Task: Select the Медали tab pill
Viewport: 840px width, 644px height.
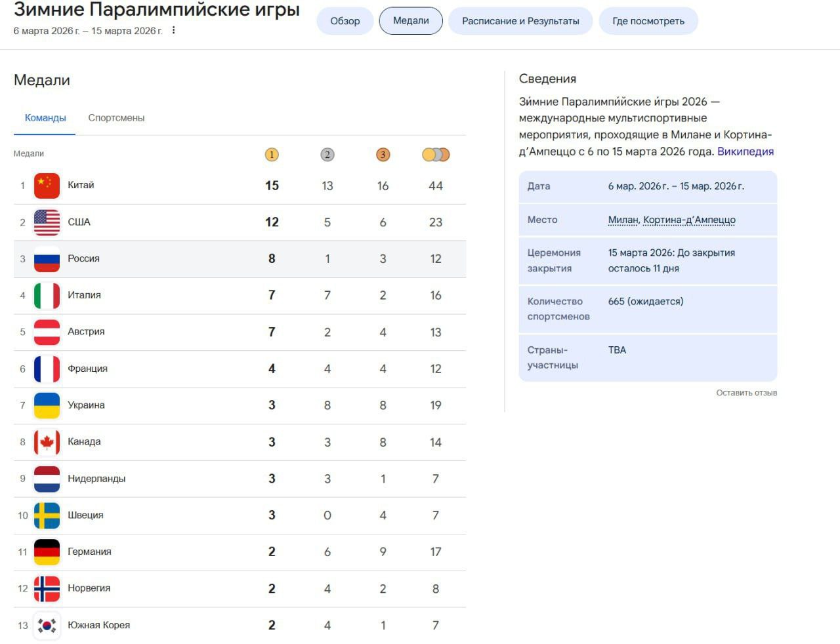Action: pos(411,21)
